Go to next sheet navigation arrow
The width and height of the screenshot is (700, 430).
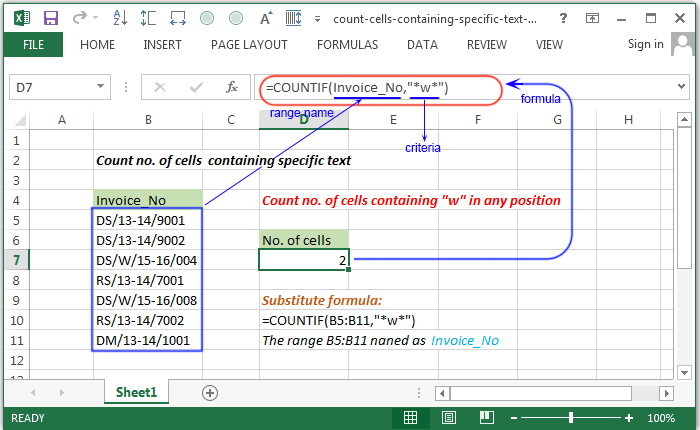tap(62, 392)
